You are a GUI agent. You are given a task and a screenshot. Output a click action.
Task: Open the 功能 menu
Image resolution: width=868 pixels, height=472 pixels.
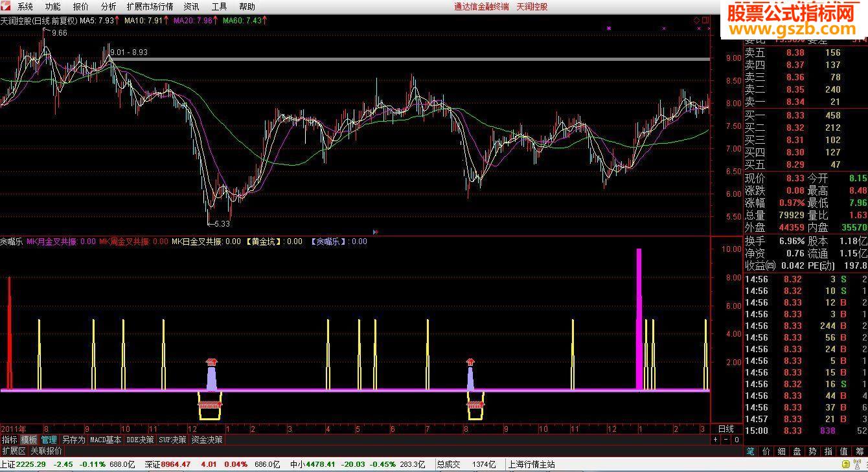[x=53, y=6]
